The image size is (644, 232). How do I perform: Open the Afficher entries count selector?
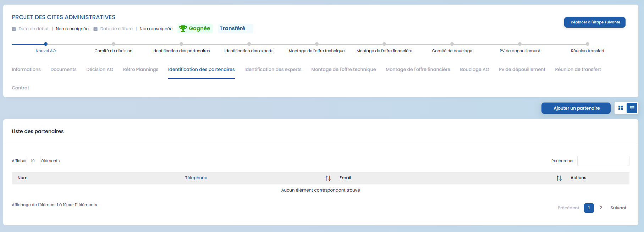point(34,161)
